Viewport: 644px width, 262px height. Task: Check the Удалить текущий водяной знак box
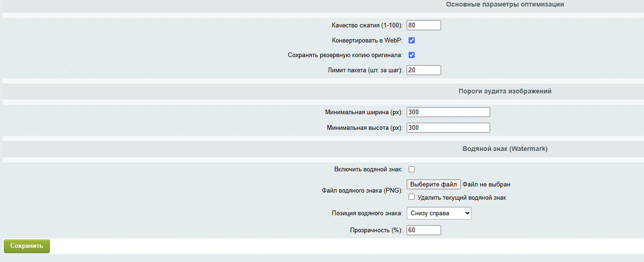tap(411, 197)
